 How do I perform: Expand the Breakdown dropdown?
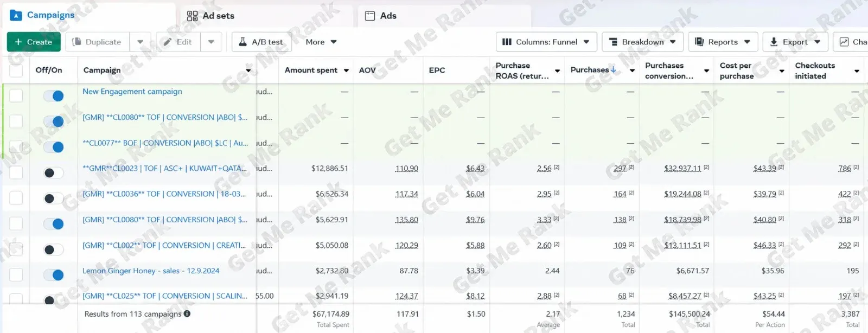pyautogui.click(x=642, y=42)
